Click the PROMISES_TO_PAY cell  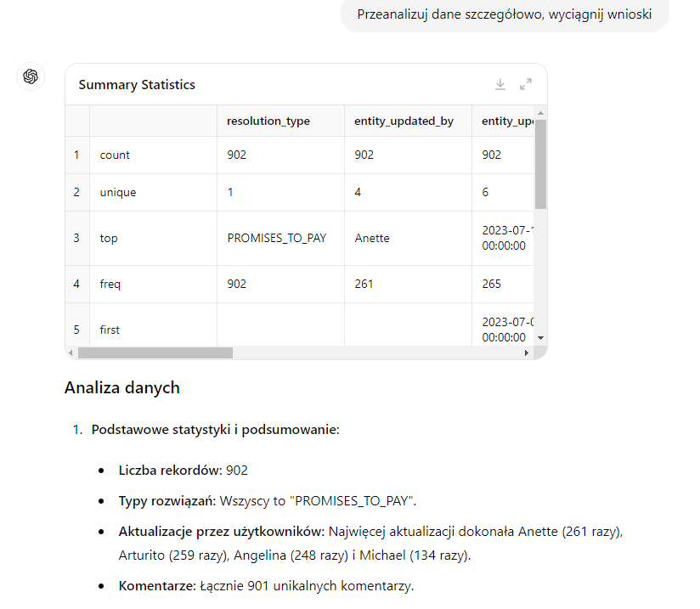click(278, 239)
